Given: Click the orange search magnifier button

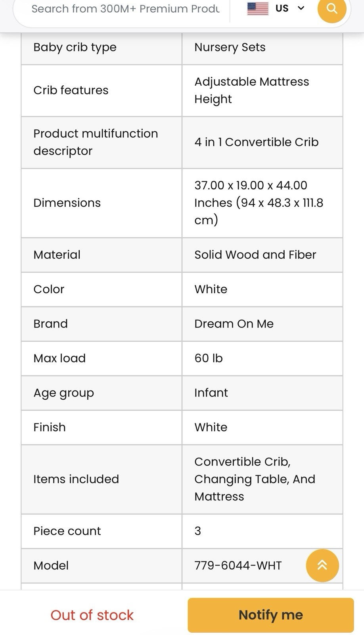Looking at the screenshot, I should 331,8.
